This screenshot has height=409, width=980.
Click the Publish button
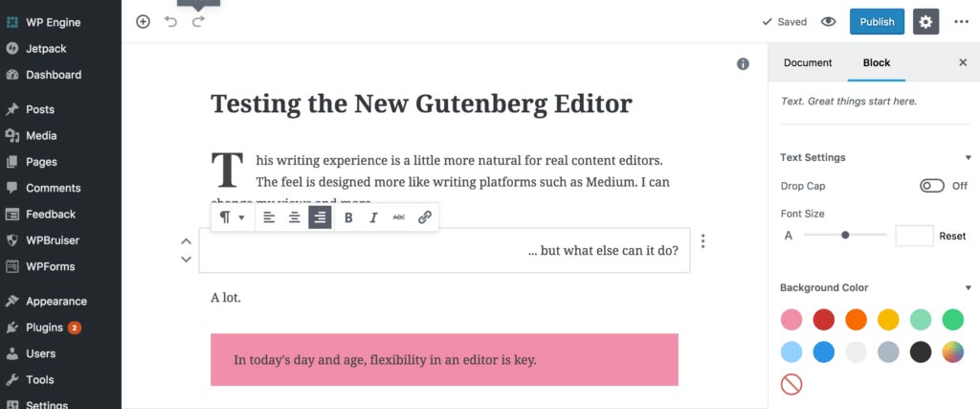(x=877, y=22)
